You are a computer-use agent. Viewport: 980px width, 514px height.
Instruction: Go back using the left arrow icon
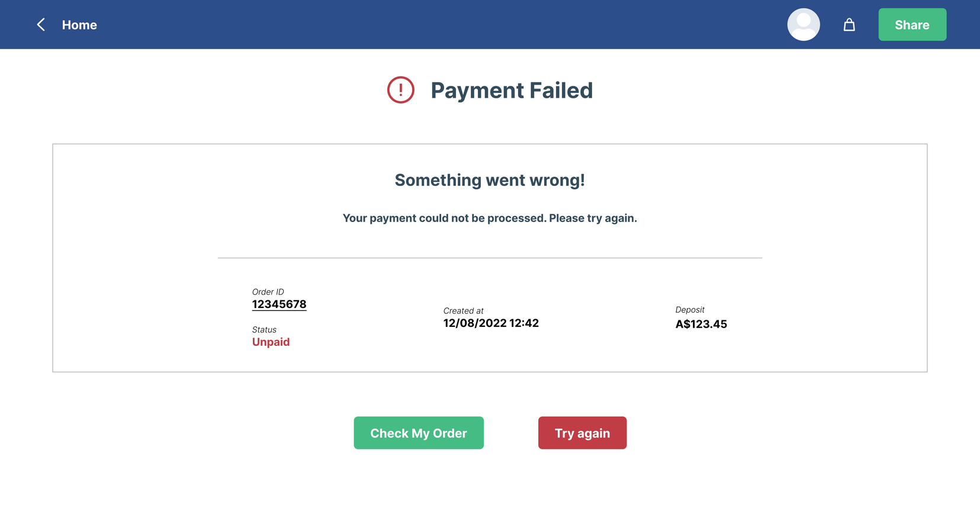click(40, 24)
